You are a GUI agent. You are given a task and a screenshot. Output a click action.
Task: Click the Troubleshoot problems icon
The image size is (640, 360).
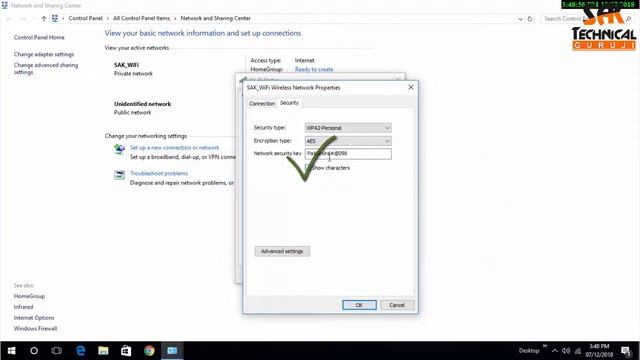(119, 175)
